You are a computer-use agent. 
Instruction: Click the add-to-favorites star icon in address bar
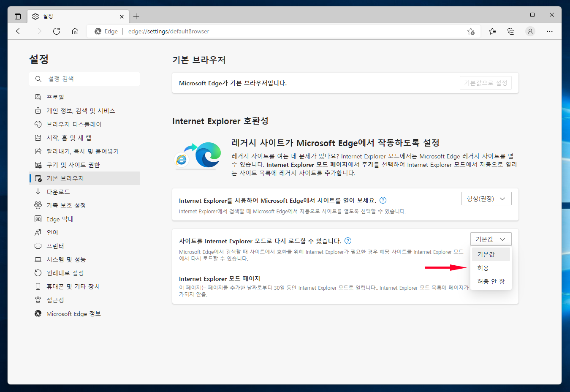click(x=471, y=31)
